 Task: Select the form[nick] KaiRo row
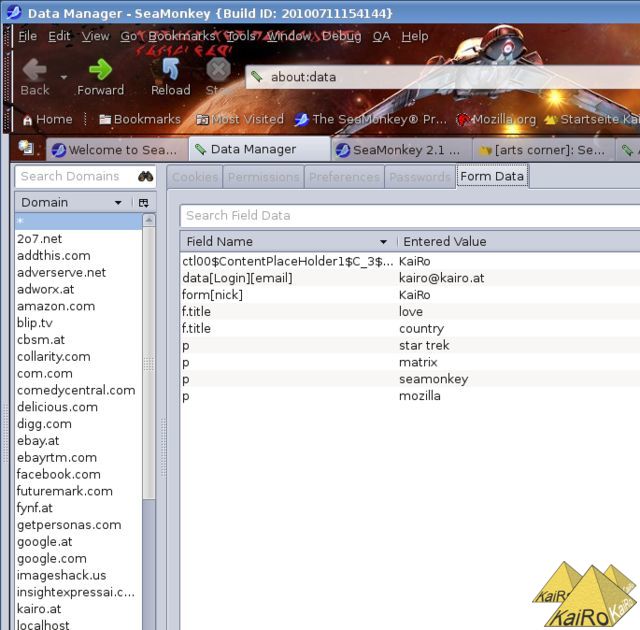tap(410, 295)
